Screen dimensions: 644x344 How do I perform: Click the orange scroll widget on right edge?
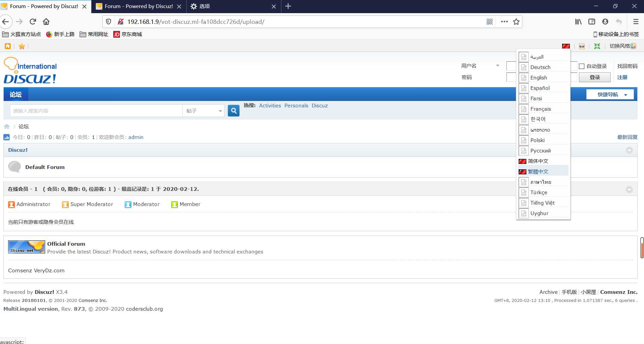click(642, 247)
